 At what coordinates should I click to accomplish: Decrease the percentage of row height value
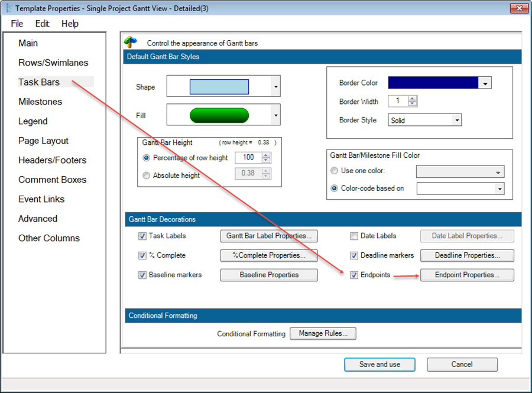(x=266, y=161)
